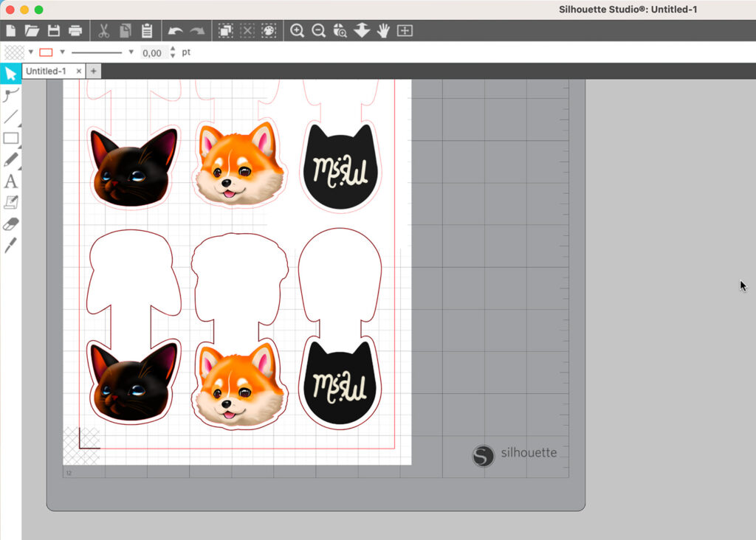Click the Zoom In magnifier icon
This screenshot has width=756, height=540.
[297, 31]
